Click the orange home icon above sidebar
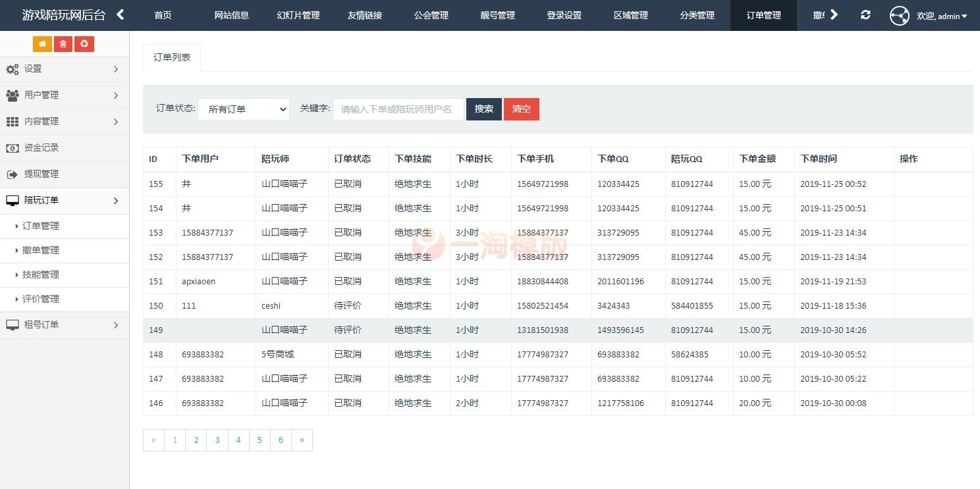This screenshot has width=980, height=489. click(42, 43)
